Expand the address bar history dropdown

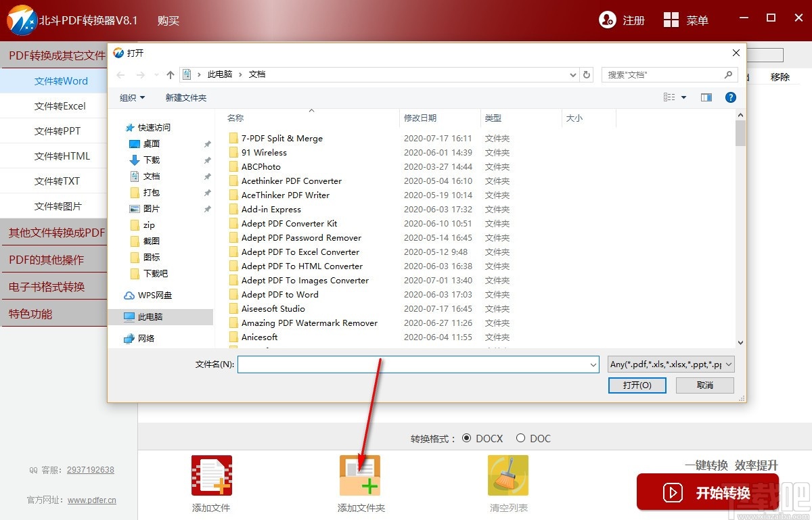(572, 74)
